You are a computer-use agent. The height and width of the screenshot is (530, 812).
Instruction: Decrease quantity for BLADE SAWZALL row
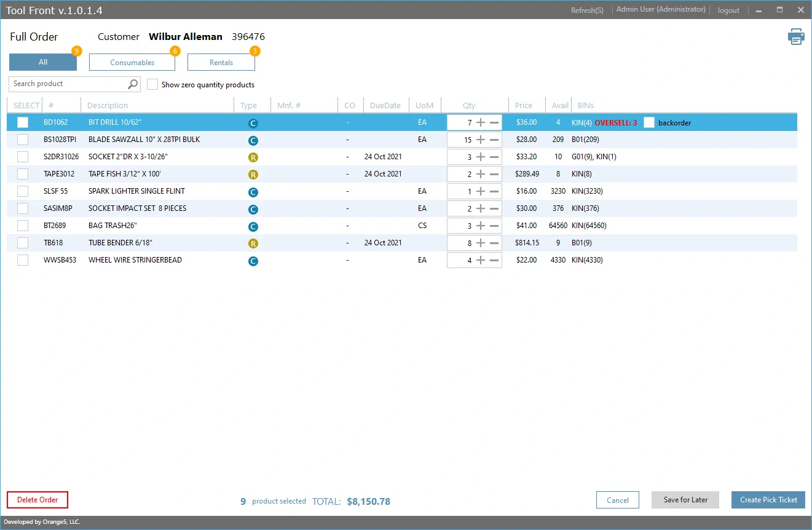(x=494, y=140)
